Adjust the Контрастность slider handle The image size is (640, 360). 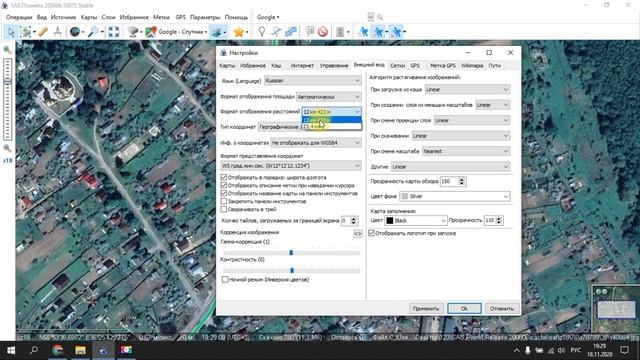pos(292,270)
